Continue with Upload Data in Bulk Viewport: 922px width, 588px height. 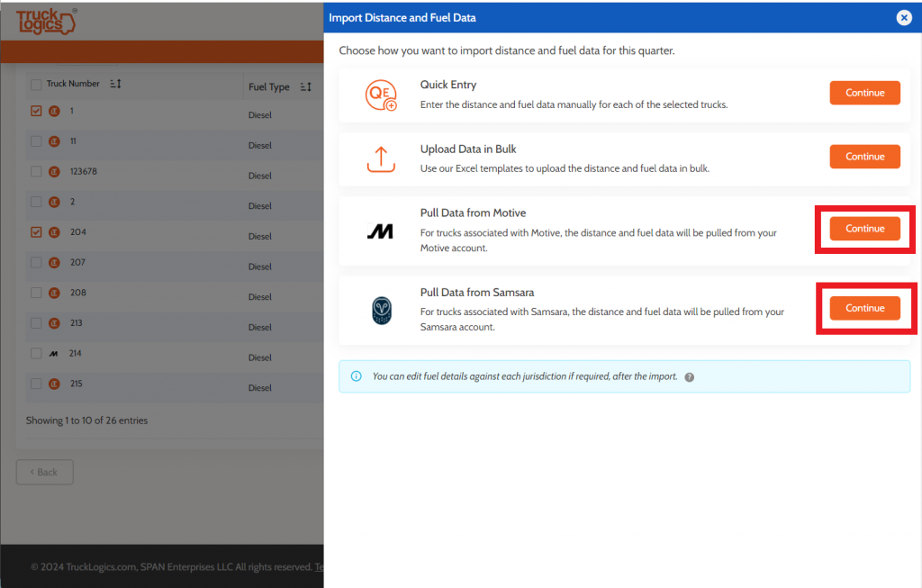coord(864,157)
